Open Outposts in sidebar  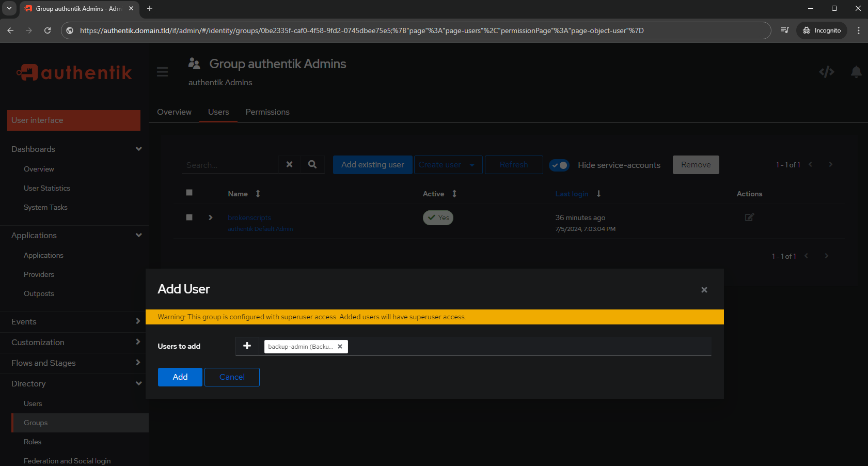39,293
